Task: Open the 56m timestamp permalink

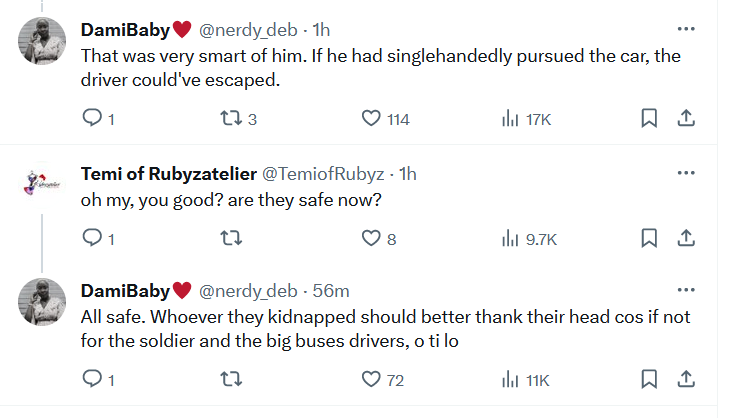Action: click(331, 291)
